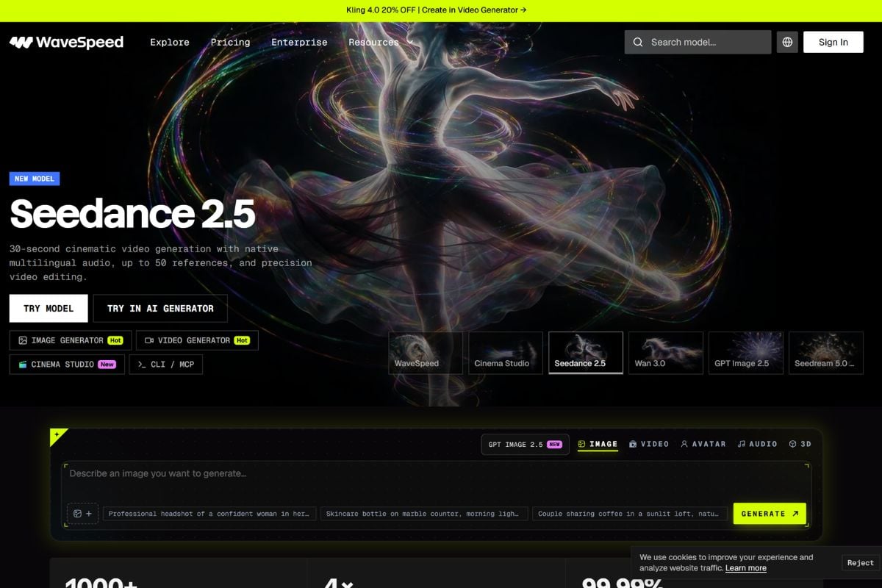
Task: Open the cookie Learn more link
Action: pyautogui.click(x=746, y=568)
